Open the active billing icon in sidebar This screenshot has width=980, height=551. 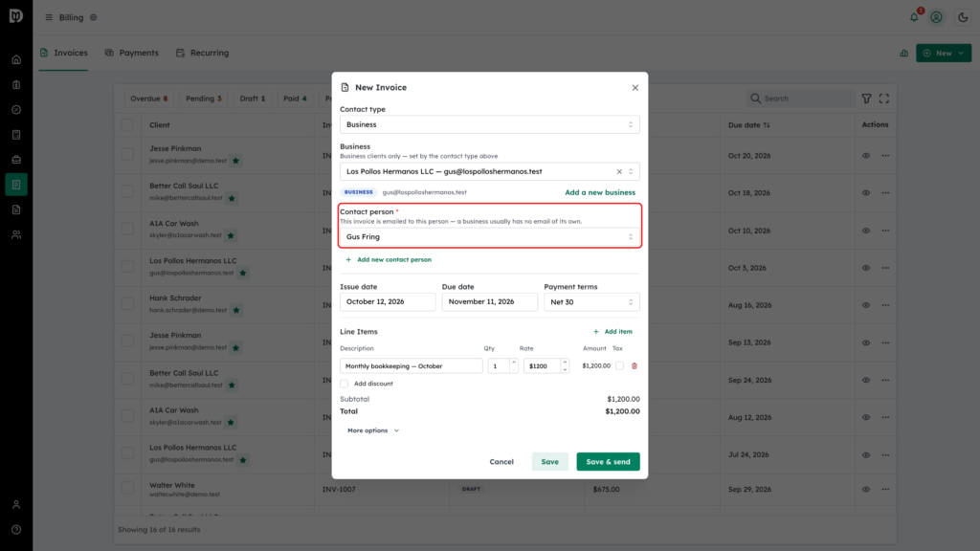(16, 185)
